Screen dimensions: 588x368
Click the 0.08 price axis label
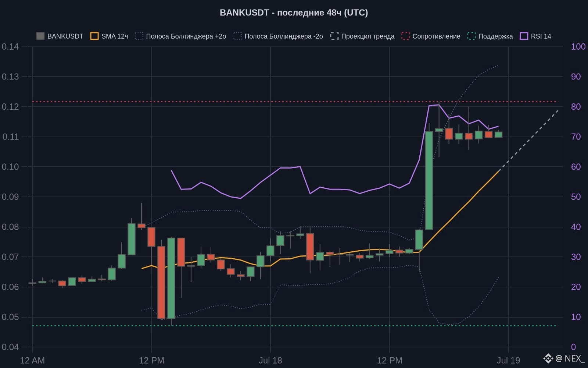coord(10,227)
